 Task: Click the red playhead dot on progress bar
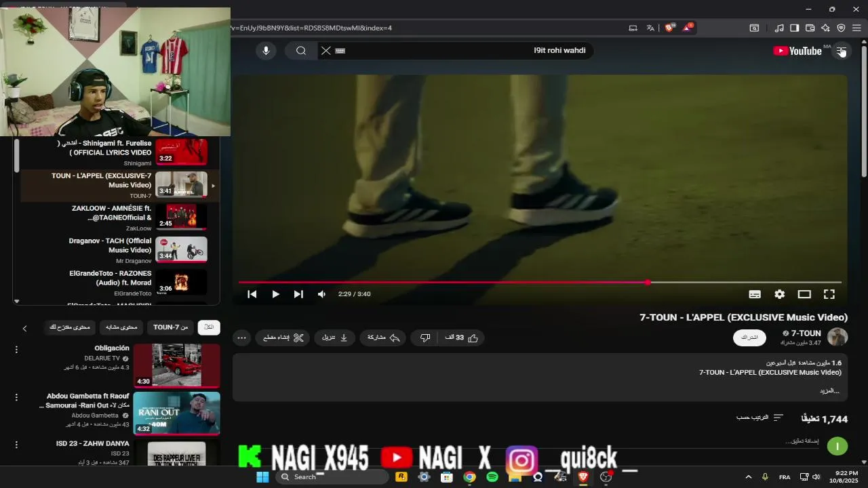point(648,282)
